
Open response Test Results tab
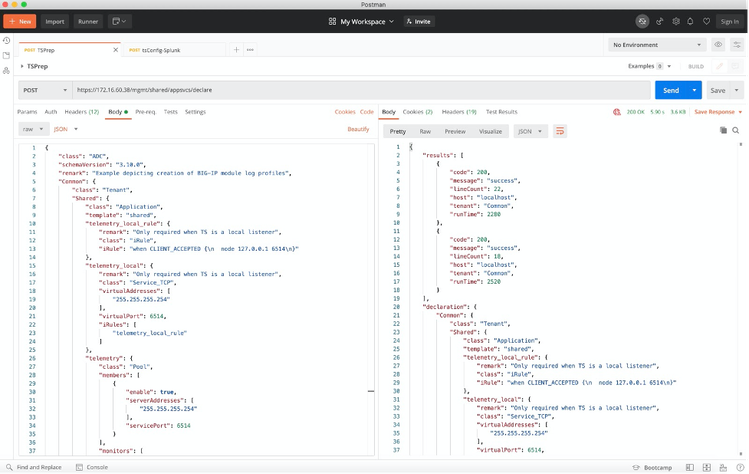[x=501, y=112]
